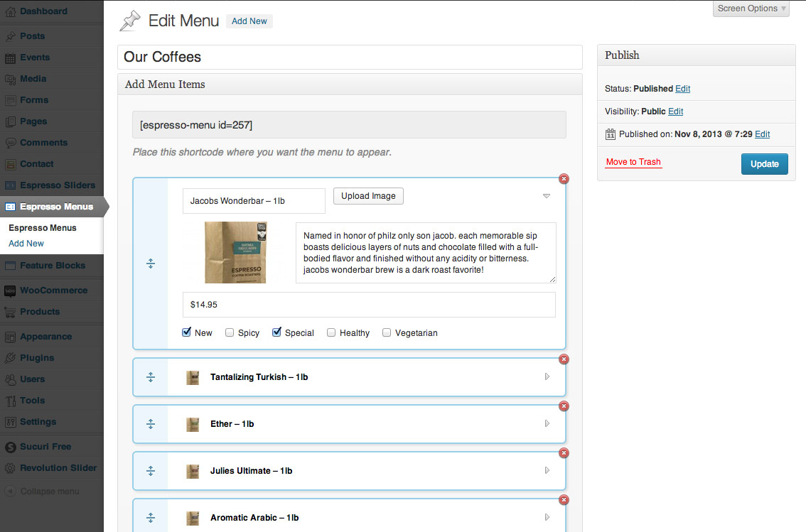
Task: Click the Tantalizing Turkish reorder handle
Action: click(x=151, y=377)
